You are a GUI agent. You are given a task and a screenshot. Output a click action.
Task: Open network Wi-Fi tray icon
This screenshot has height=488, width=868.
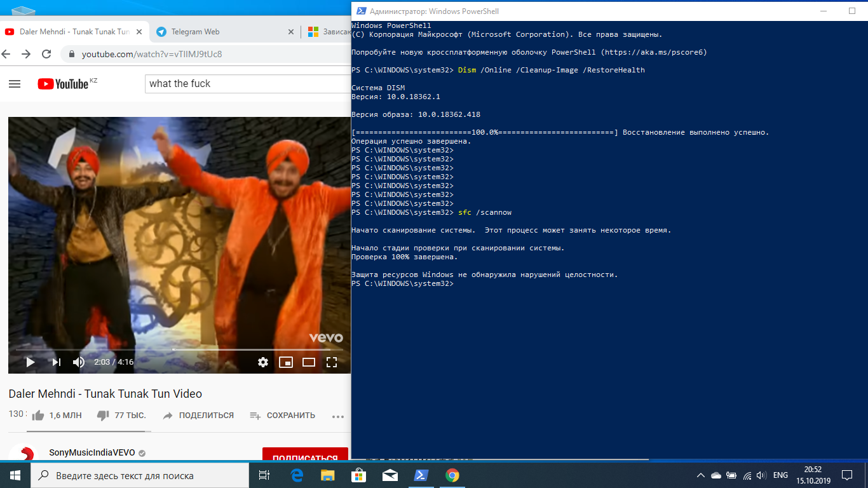pos(747,475)
